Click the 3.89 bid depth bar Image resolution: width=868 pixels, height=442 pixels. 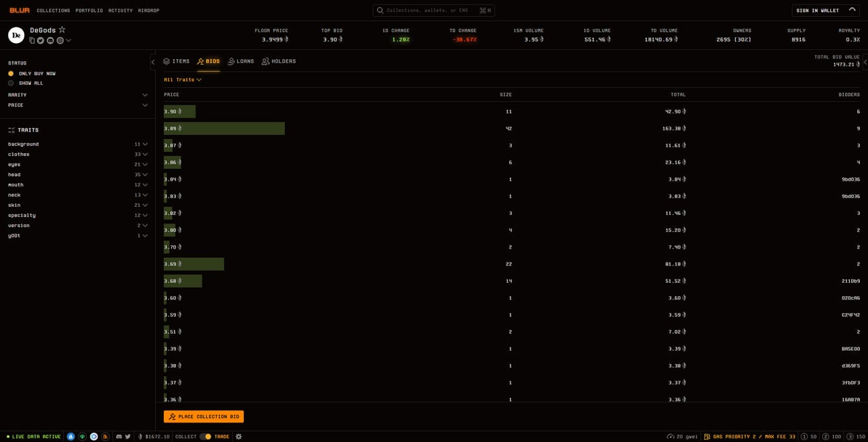point(224,128)
